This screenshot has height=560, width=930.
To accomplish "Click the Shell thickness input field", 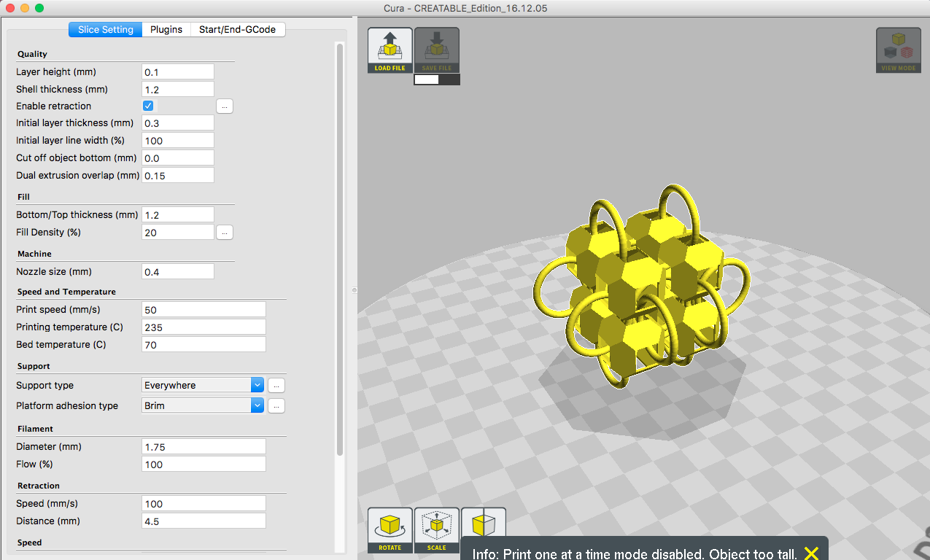I will coord(177,89).
